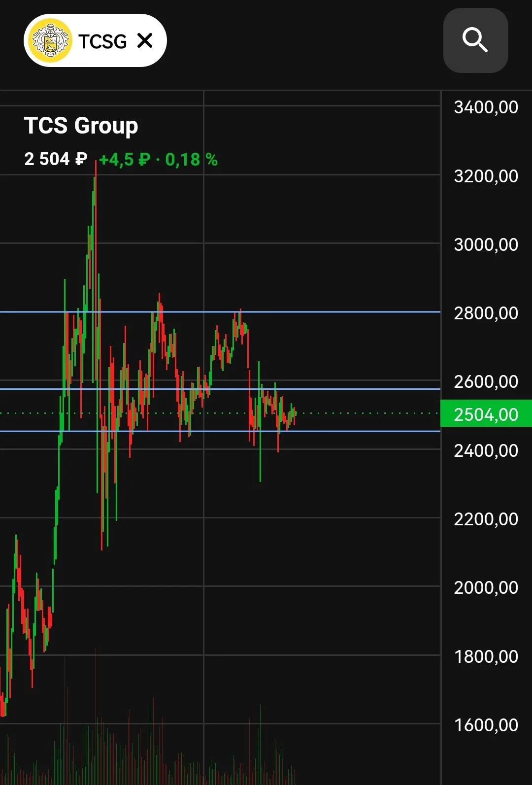Screen dimensions: 532x785
Task: Tap the 2000,00 axis label
Action: pyautogui.click(x=486, y=587)
